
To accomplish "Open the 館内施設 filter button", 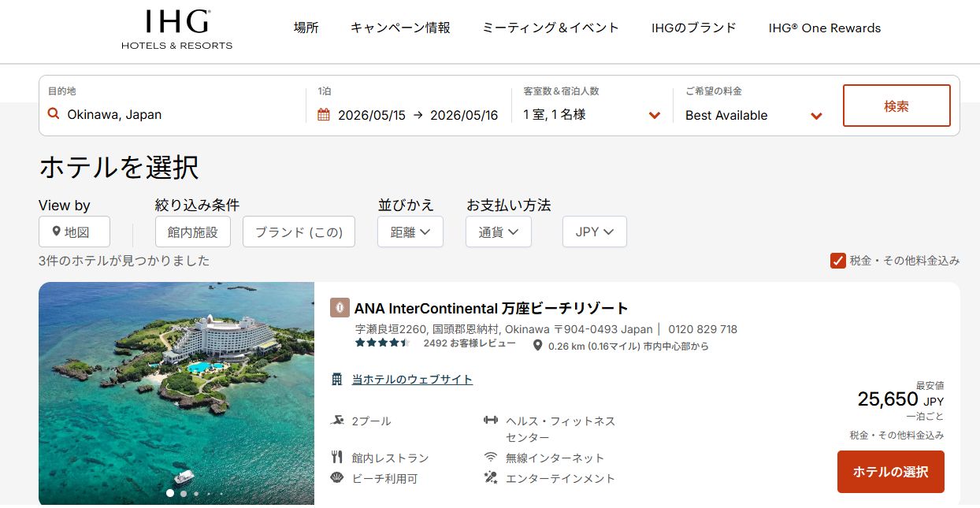I will pos(192,232).
